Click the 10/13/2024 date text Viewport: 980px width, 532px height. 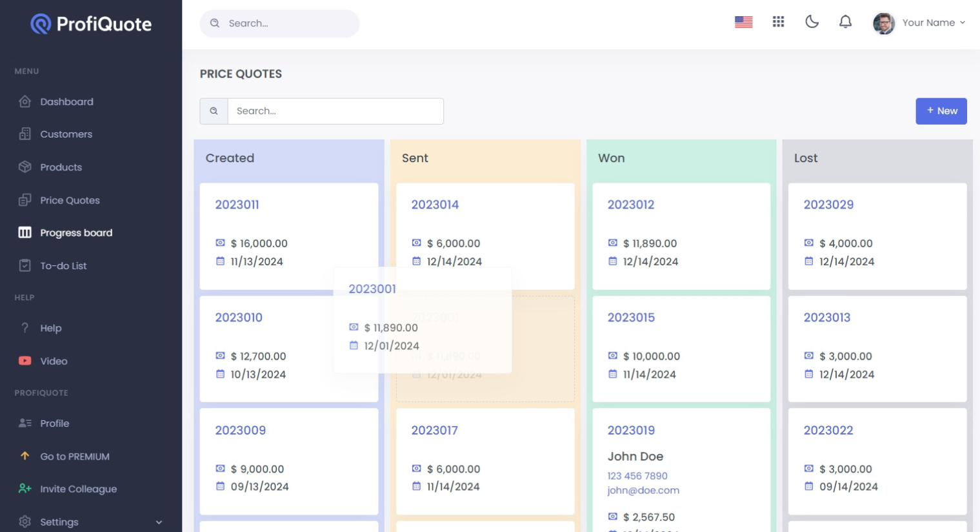[258, 374]
